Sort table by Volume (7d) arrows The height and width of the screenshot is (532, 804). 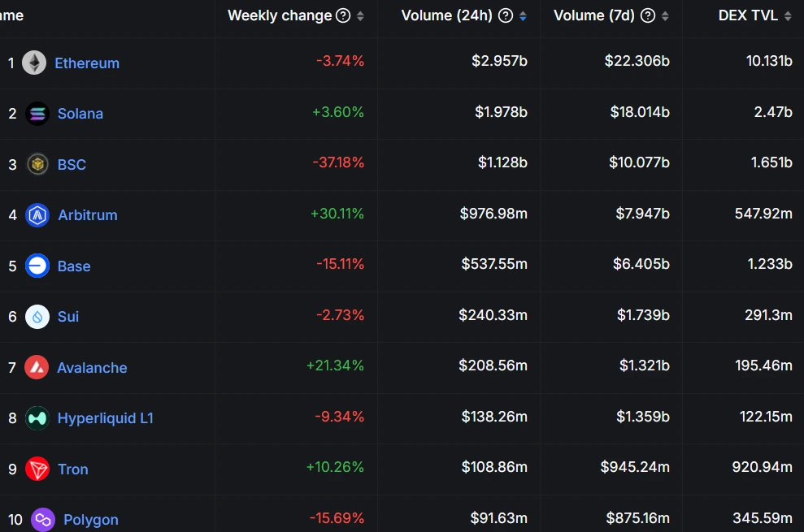pyautogui.click(x=665, y=16)
